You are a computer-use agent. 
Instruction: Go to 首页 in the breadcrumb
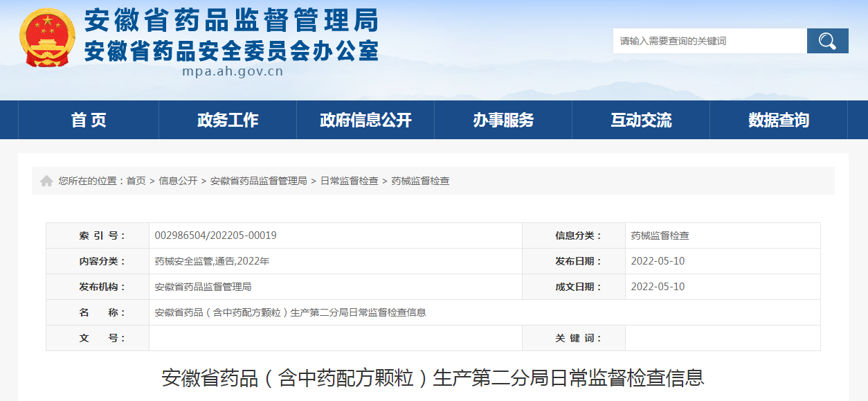136,181
